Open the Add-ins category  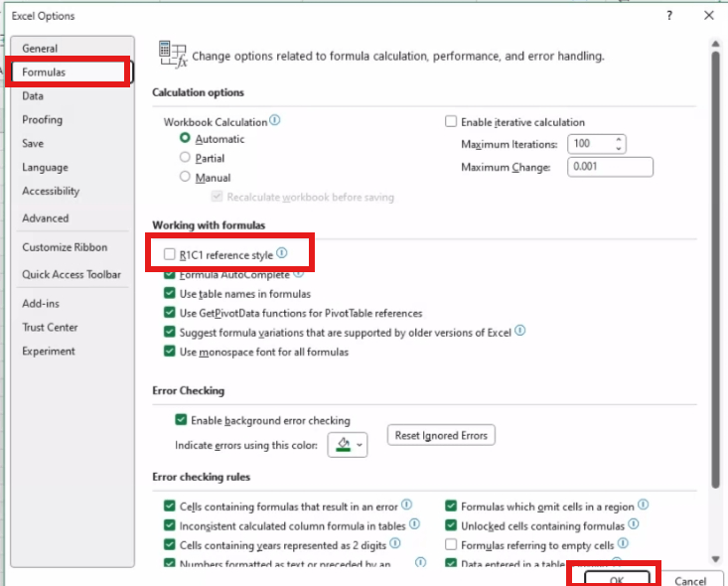click(41, 304)
